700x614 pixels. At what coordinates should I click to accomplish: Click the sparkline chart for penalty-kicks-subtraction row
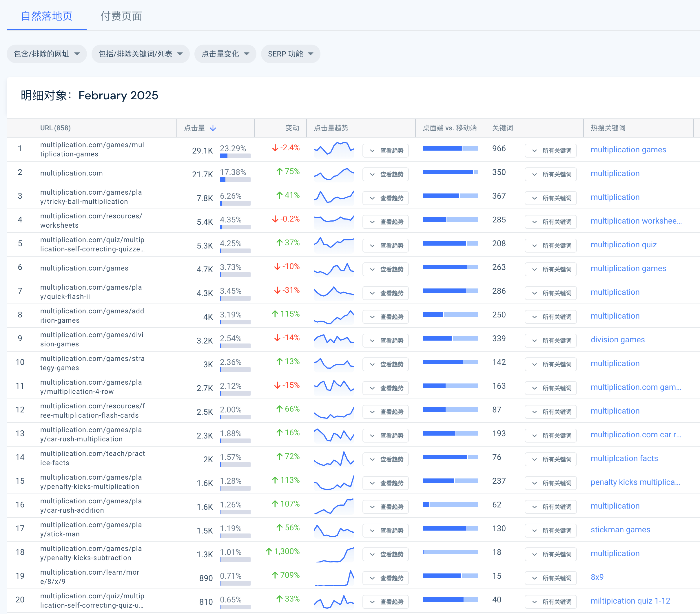point(334,554)
